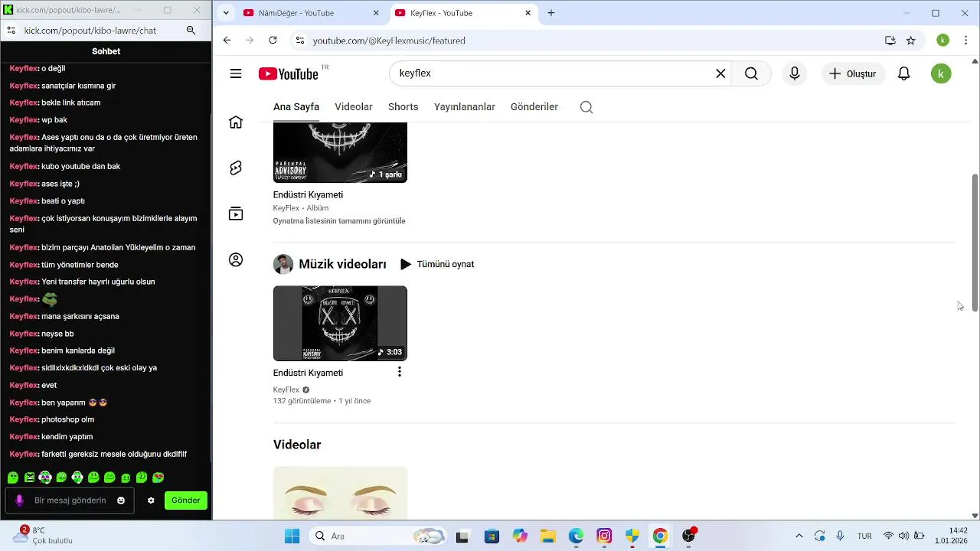The height and width of the screenshot is (551, 980).
Task: Open Shorts icon in mini sidebar
Action: pyautogui.click(x=236, y=168)
